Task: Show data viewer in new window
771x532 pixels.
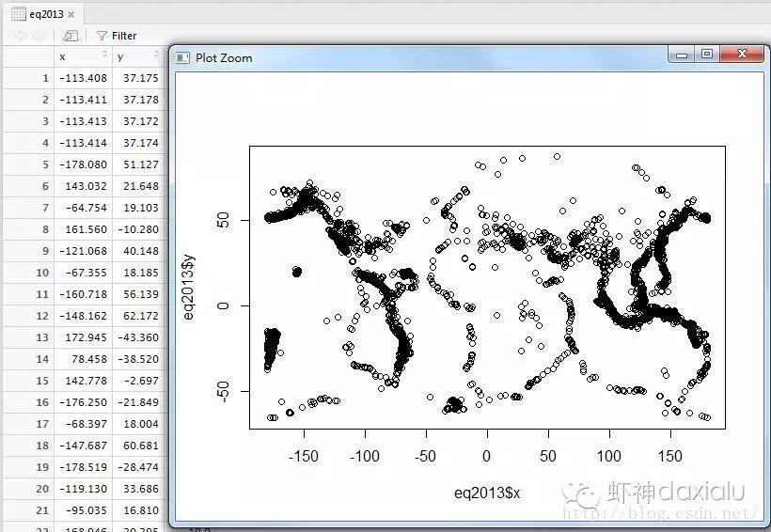Action: click(x=71, y=36)
